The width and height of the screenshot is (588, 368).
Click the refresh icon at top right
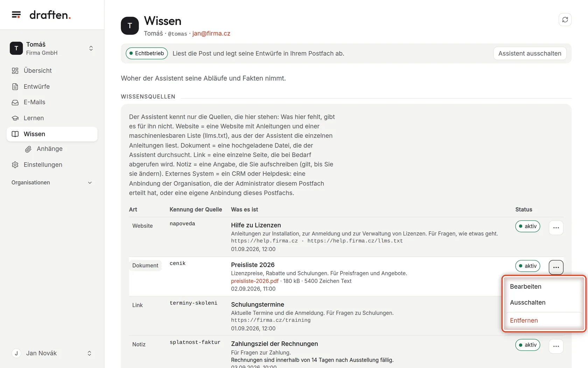565,20
